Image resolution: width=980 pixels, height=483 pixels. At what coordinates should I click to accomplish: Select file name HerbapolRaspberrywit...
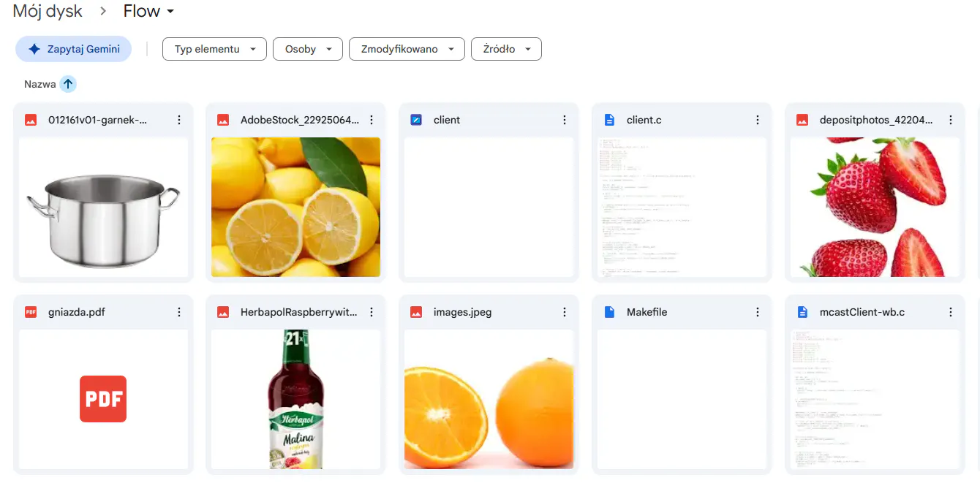[299, 312]
